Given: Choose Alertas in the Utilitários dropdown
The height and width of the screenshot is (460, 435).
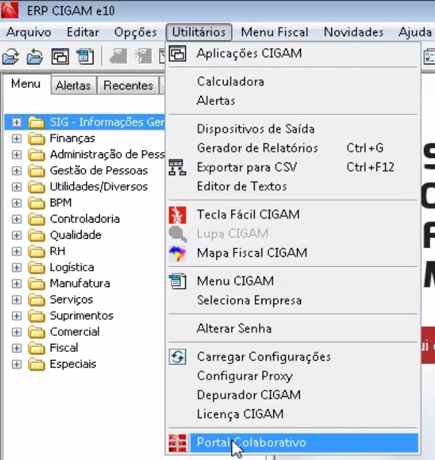Looking at the screenshot, I should [x=293, y=101].
